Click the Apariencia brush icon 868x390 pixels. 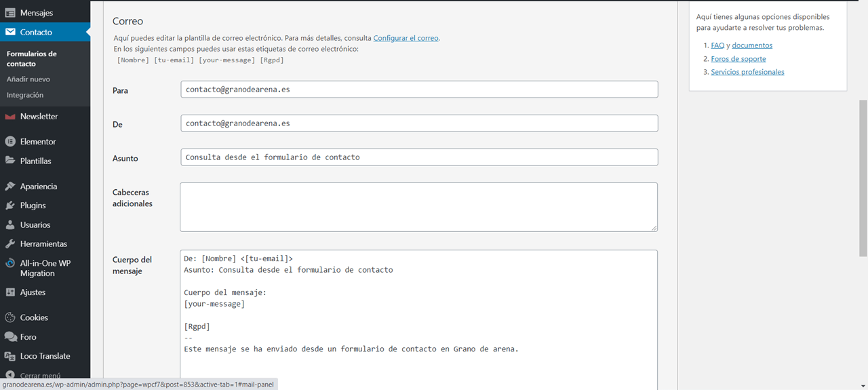pyautogui.click(x=10, y=187)
